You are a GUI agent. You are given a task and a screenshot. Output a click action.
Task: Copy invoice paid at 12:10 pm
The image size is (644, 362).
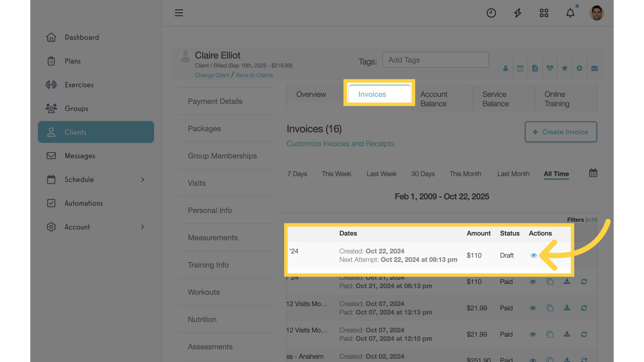[550, 334]
